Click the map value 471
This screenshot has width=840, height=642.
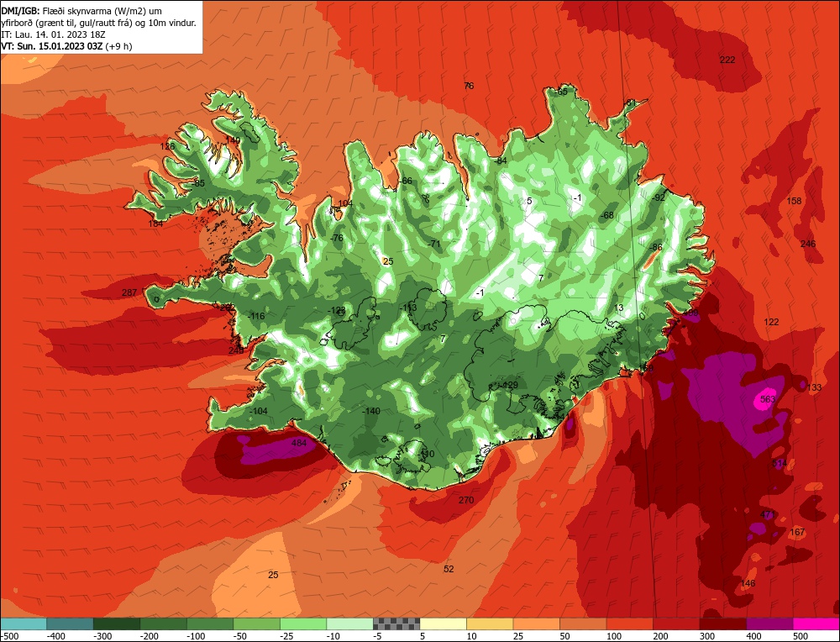767,514
